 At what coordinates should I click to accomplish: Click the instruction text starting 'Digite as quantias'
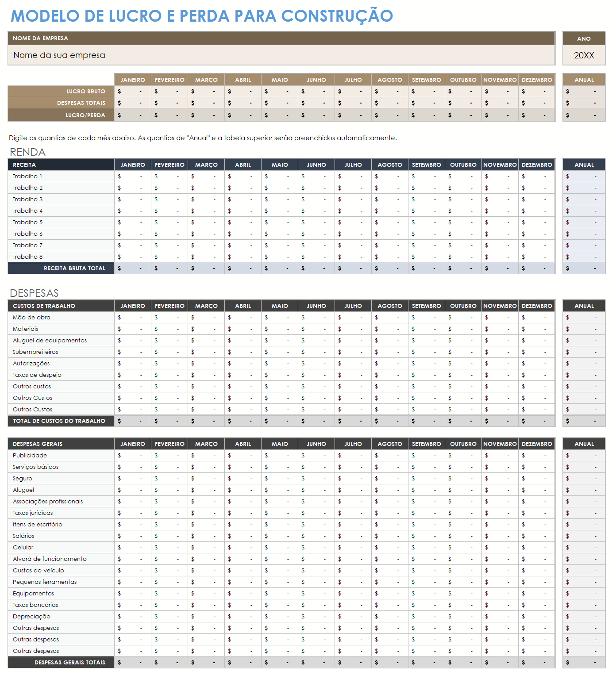click(203, 138)
